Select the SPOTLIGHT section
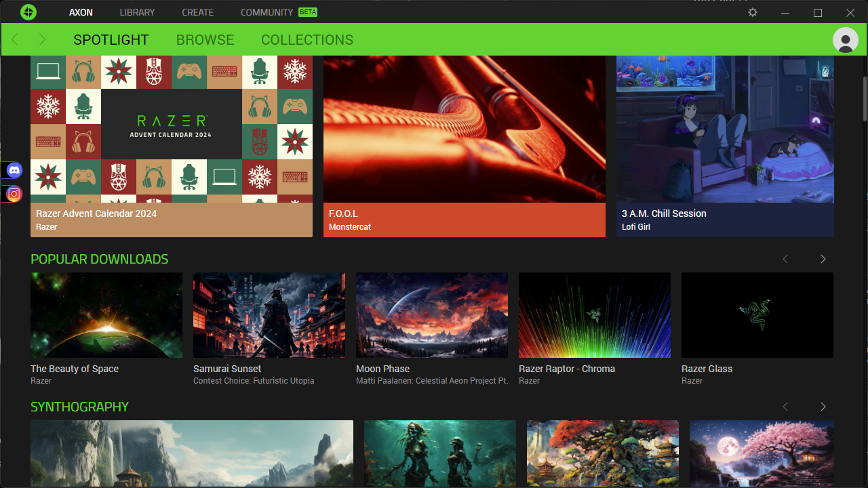 (111, 40)
